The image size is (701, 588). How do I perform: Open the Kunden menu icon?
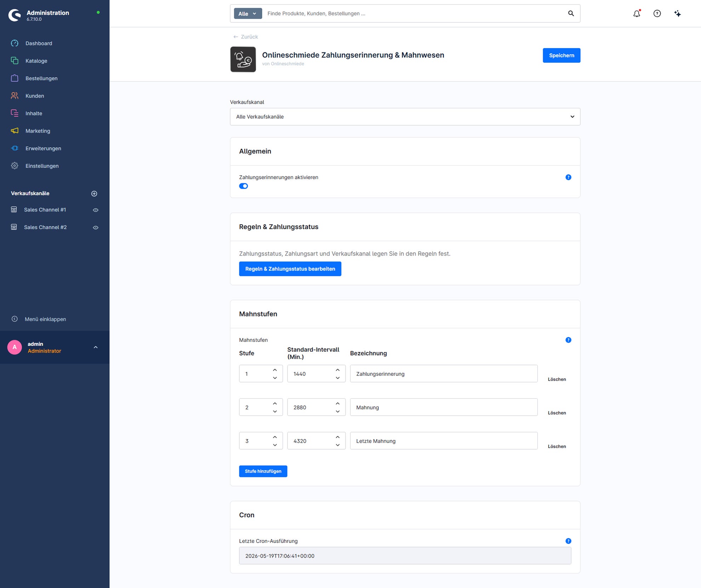[15, 96]
